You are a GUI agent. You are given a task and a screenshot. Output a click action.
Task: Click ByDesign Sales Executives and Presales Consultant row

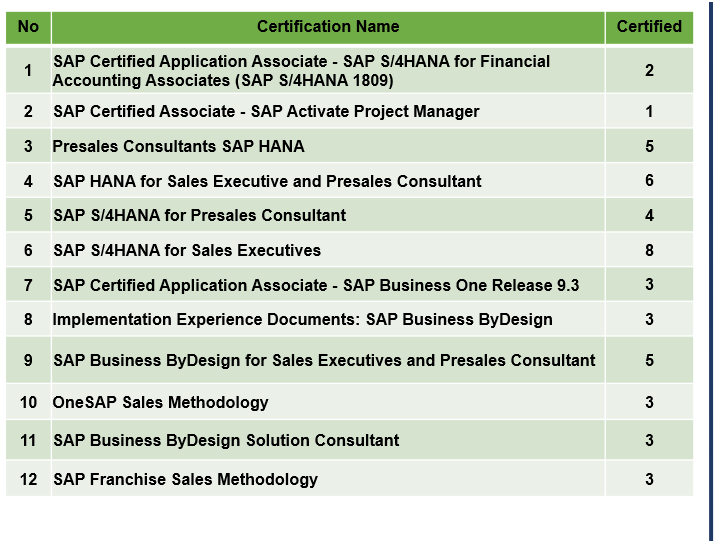pyautogui.click(x=324, y=361)
